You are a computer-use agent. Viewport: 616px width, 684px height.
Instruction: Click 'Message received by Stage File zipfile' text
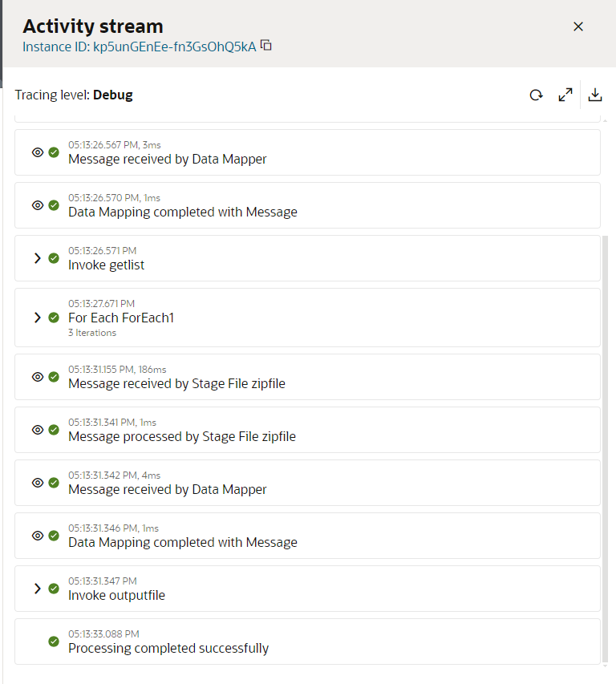point(176,383)
